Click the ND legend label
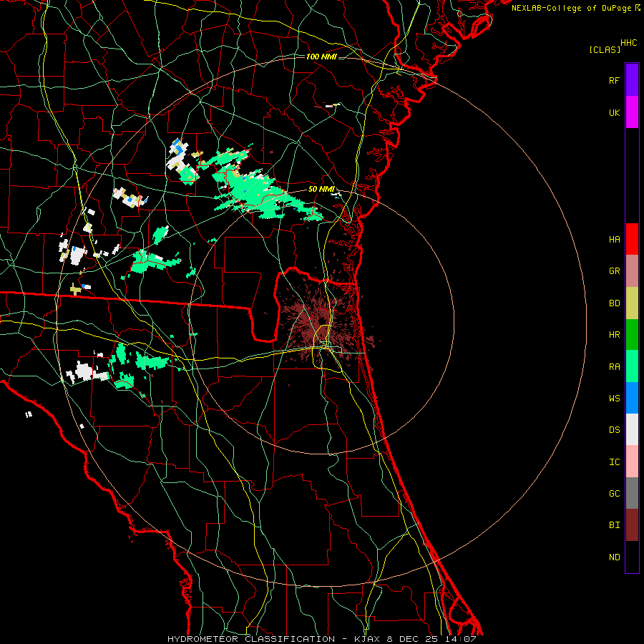The image size is (644, 644). point(614,557)
